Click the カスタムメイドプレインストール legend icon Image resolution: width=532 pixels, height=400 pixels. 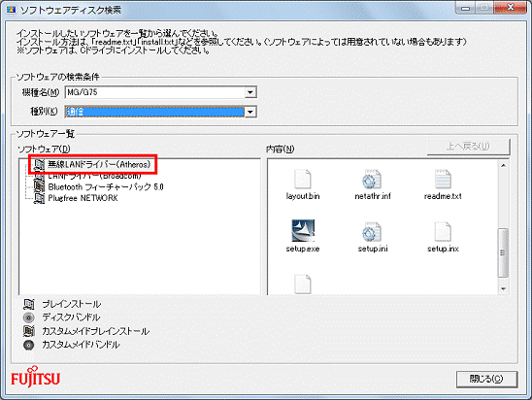click(x=29, y=331)
